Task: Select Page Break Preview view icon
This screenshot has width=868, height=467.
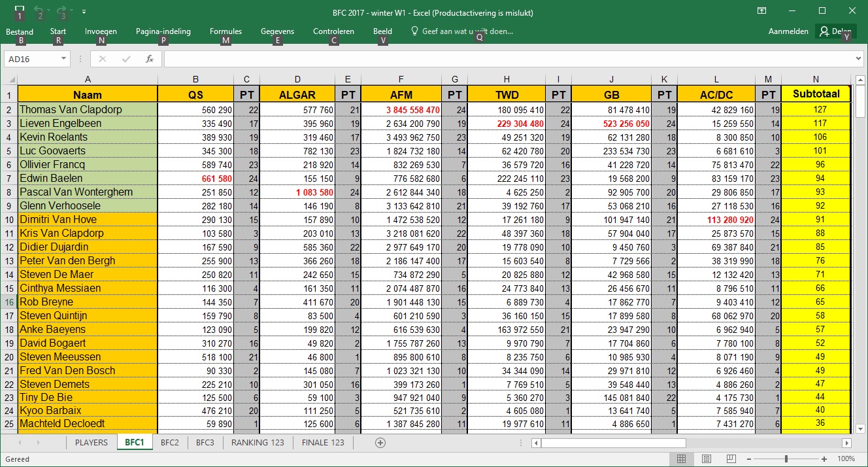Action: (731, 459)
